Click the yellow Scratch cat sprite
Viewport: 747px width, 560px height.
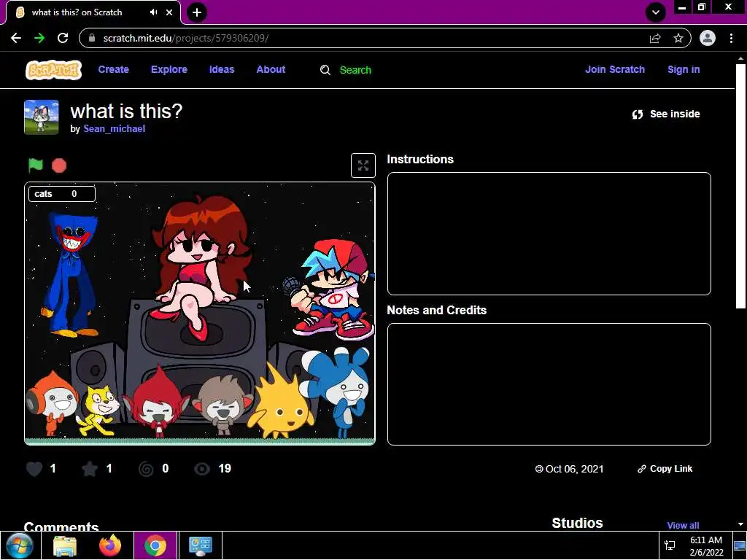coord(98,411)
